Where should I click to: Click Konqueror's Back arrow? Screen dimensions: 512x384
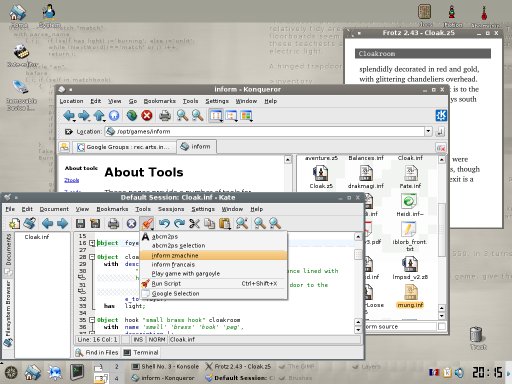pos(69,116)
